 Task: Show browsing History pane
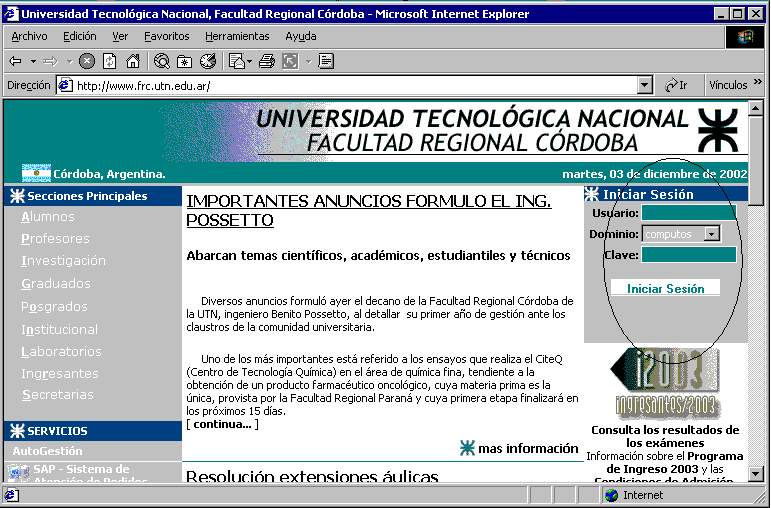click(208, 61)
